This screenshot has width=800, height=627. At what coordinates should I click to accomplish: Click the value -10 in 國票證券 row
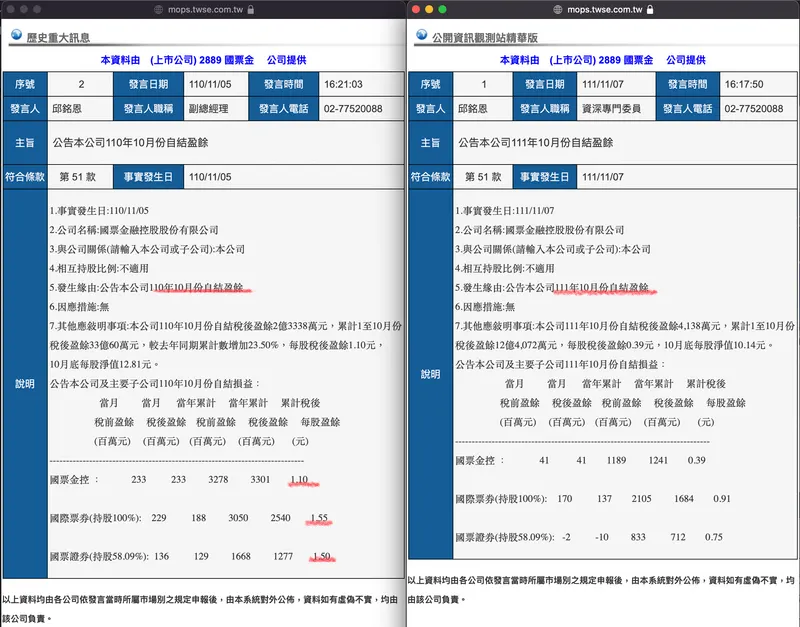602,537
